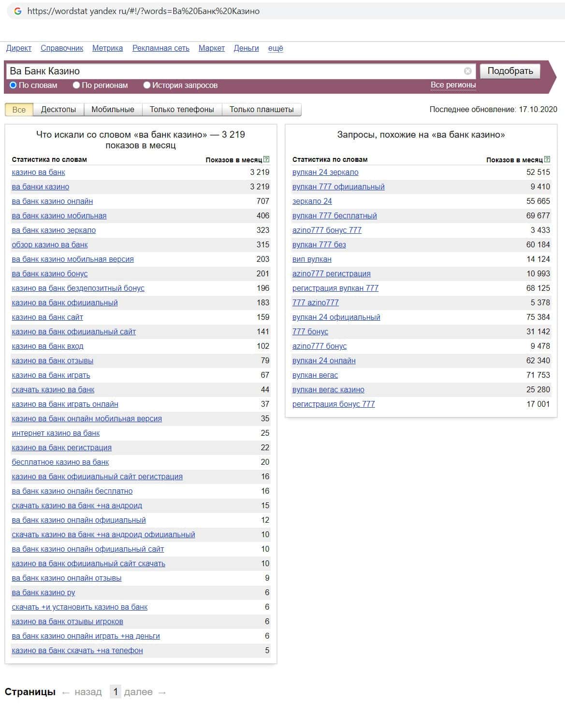
Task: Select page number 1 in pagination
Action: click(115, 692)
